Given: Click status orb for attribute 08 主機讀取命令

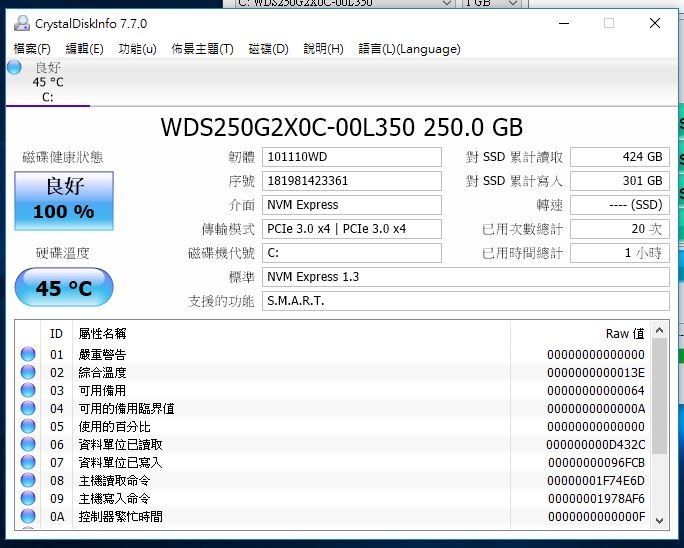Looking at the screenshot, I should [x=28, y=480].
